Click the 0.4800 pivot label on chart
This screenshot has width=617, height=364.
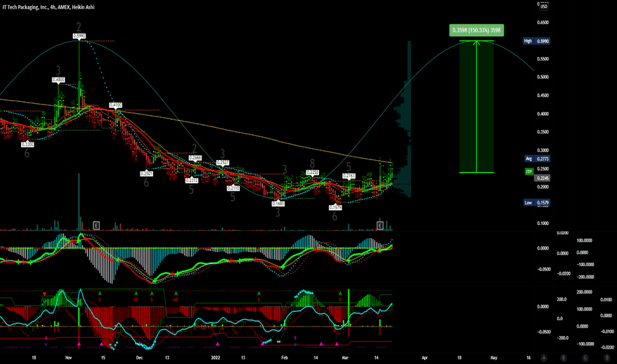point(58,80)
